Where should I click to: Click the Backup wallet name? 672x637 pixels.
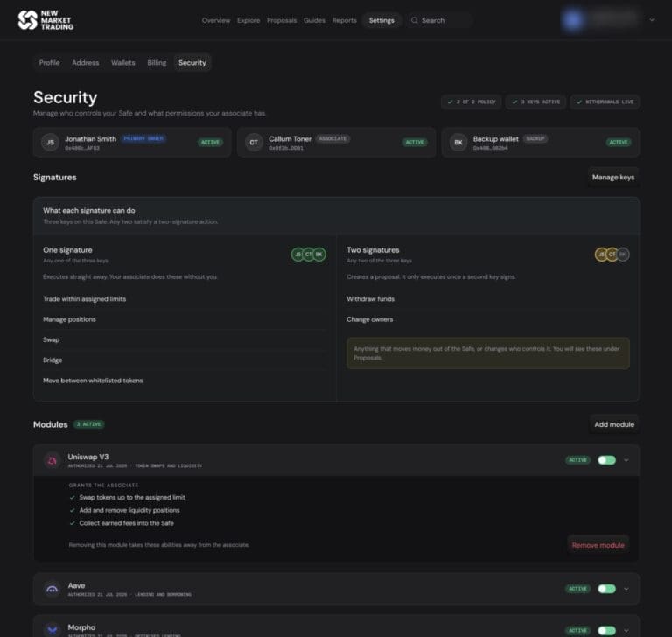[496, 139]
